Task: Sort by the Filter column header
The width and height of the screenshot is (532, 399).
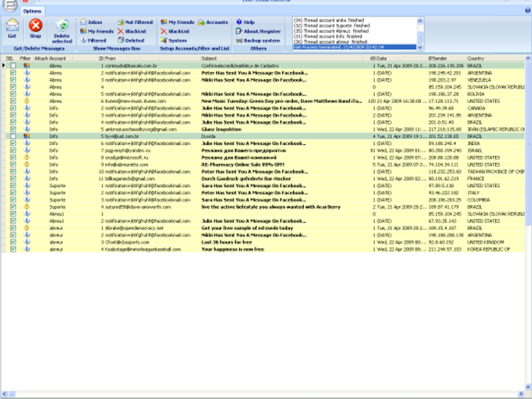Action: [25, 59]
